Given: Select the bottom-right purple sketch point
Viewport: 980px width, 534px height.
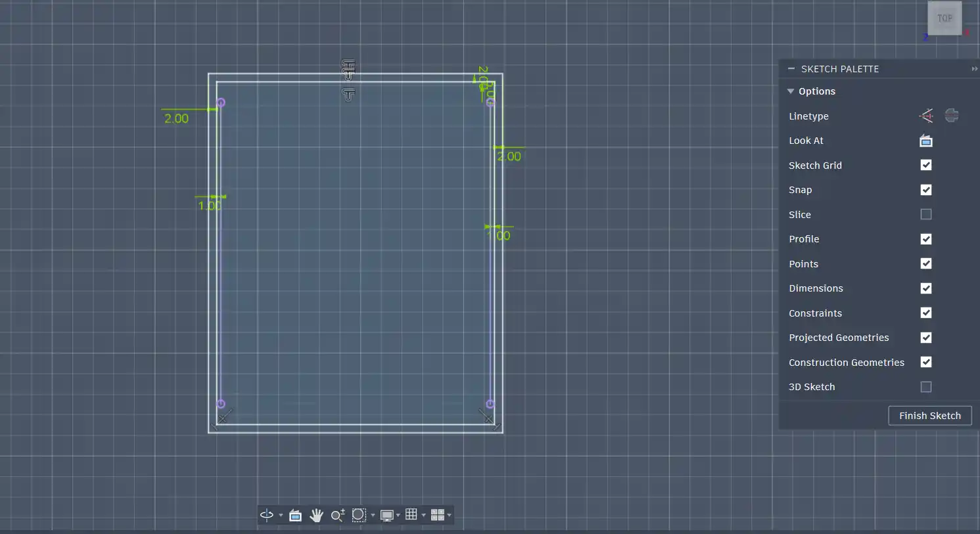Looking at the screenshot, I should (490, 404).
